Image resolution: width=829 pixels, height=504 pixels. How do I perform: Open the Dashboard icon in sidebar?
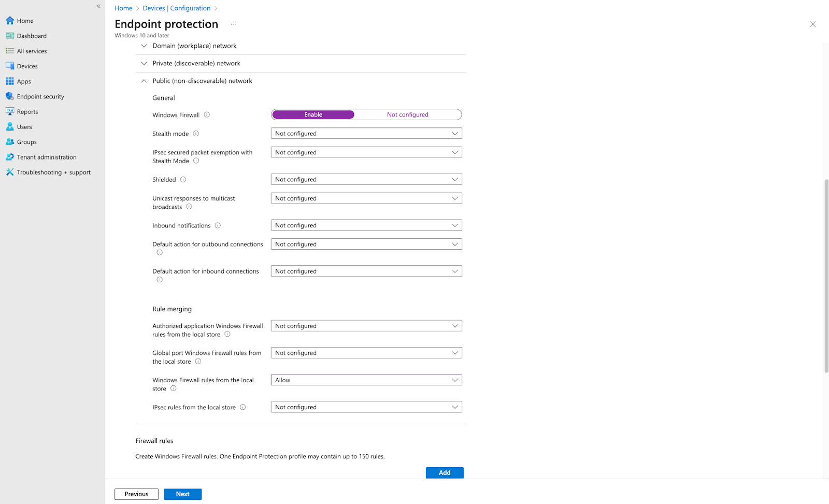(10, 36)
